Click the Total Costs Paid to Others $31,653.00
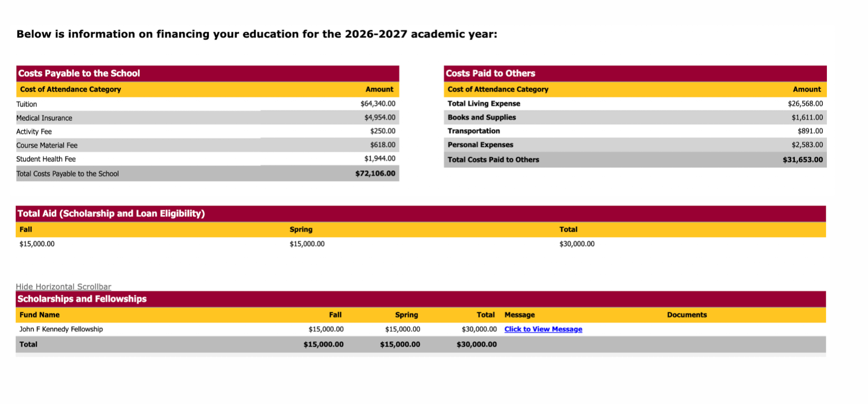The height and width of the screenshot is (404, 868). tap(802, 160)
